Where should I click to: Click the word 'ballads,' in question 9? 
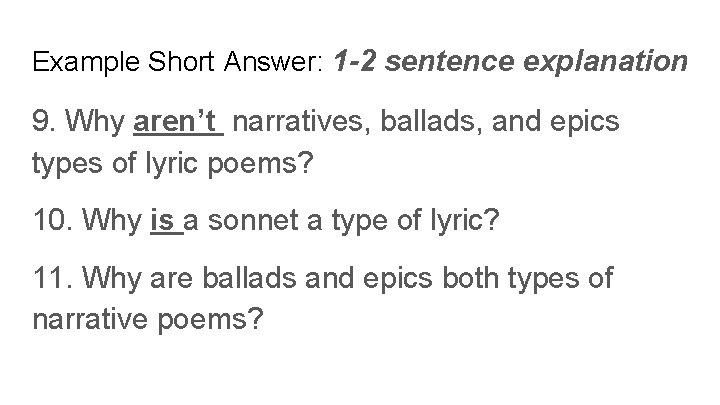coord(431,122)
